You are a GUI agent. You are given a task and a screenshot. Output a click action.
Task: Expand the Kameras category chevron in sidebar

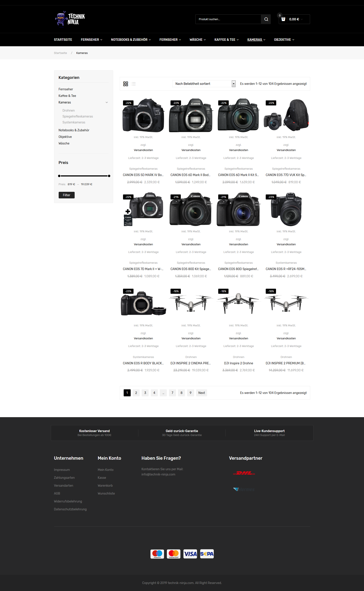point(107,102)
